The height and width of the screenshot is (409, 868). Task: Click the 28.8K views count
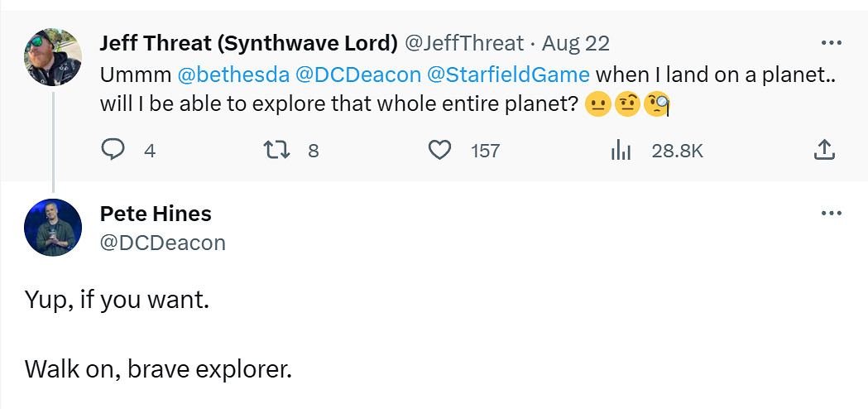677,151
